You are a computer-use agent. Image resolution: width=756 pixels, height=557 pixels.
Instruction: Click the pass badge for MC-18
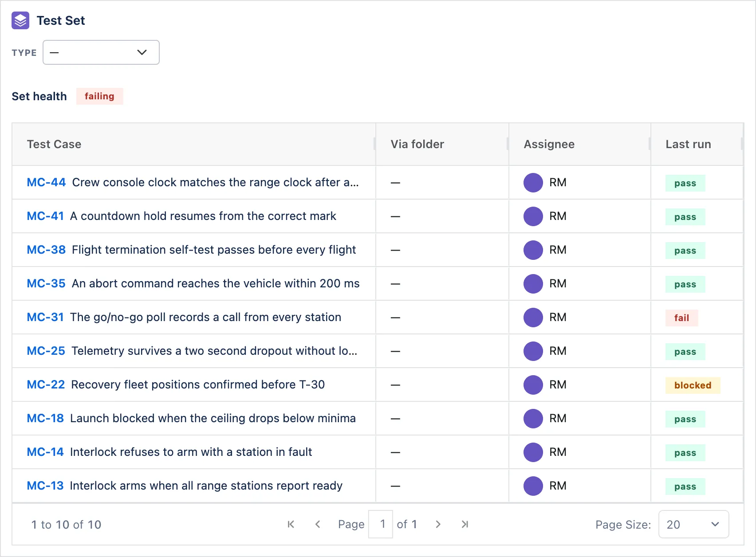(685, 419)
